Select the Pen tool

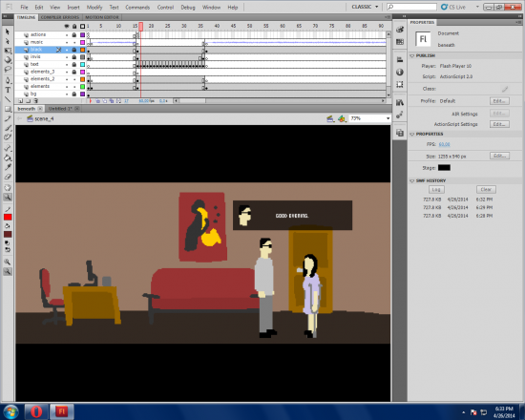(x=8, y=80)
